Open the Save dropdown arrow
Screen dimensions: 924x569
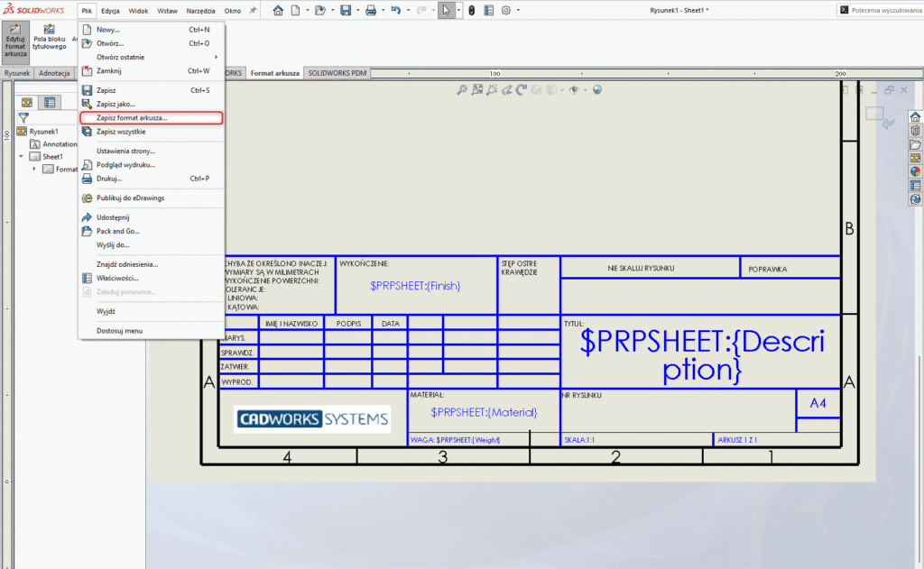click(x=357, y=10)
